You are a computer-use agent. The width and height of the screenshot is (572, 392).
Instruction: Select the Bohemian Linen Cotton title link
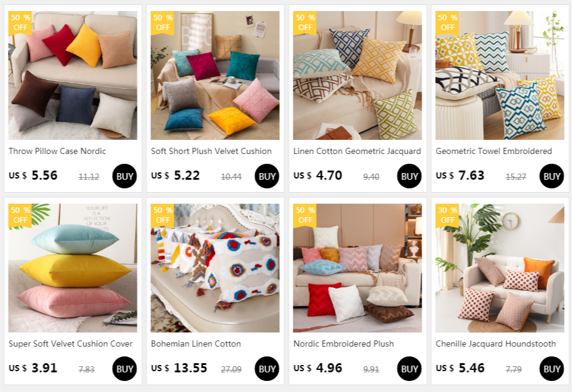point(196,344)
